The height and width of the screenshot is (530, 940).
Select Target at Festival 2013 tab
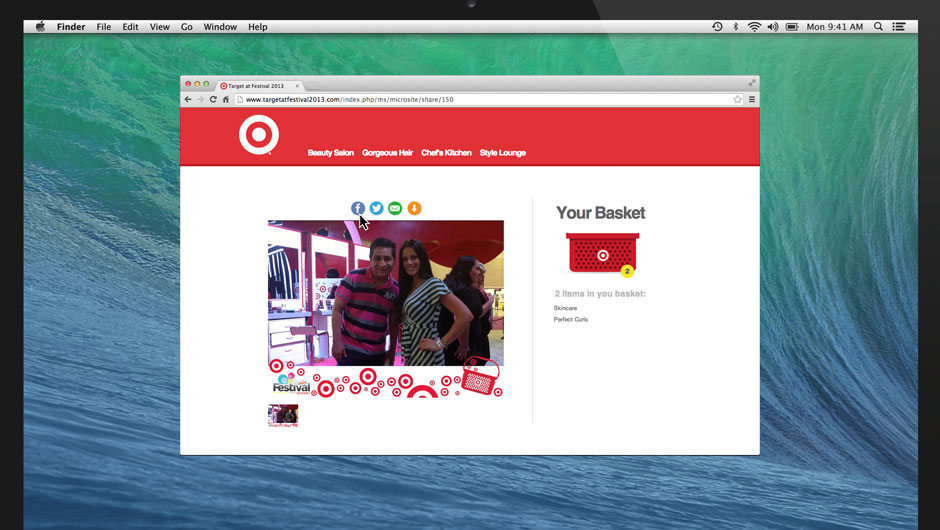point(258,86)
